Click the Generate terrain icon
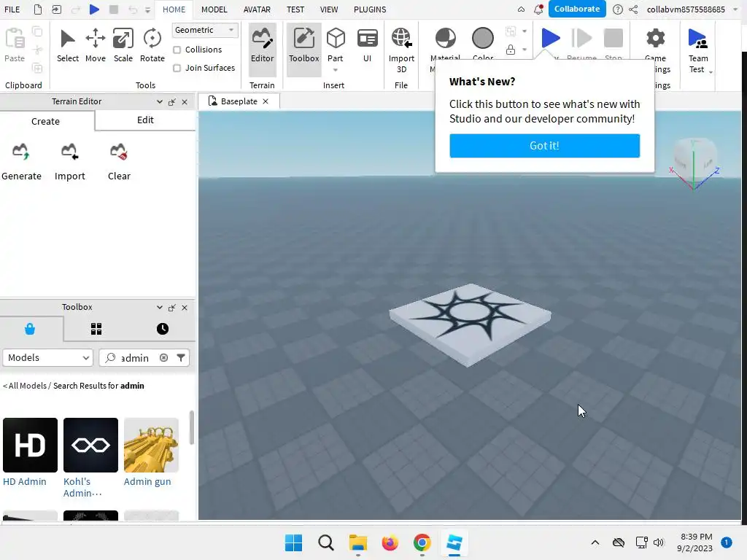Viewport: 747px width, 560px height. coord(21,152)
